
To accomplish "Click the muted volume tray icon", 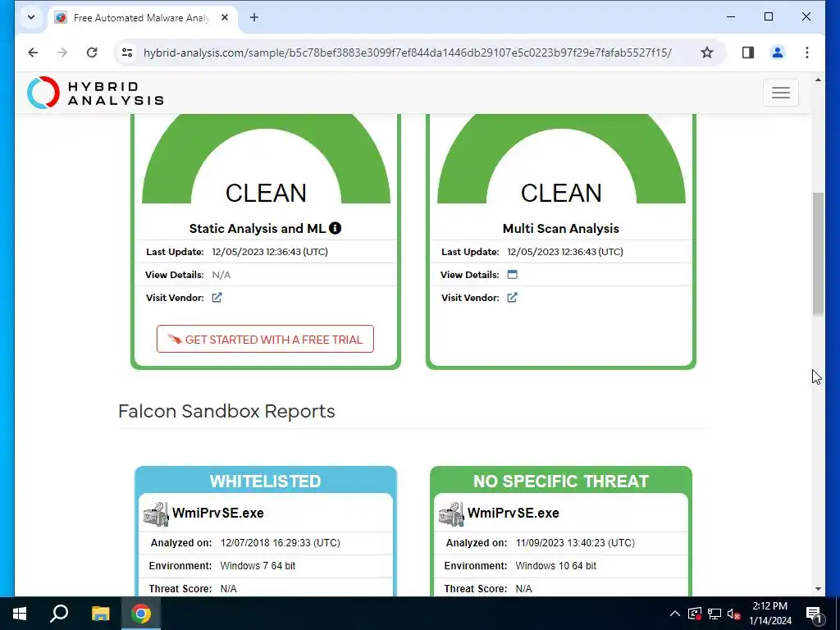I will coord(734,614).
